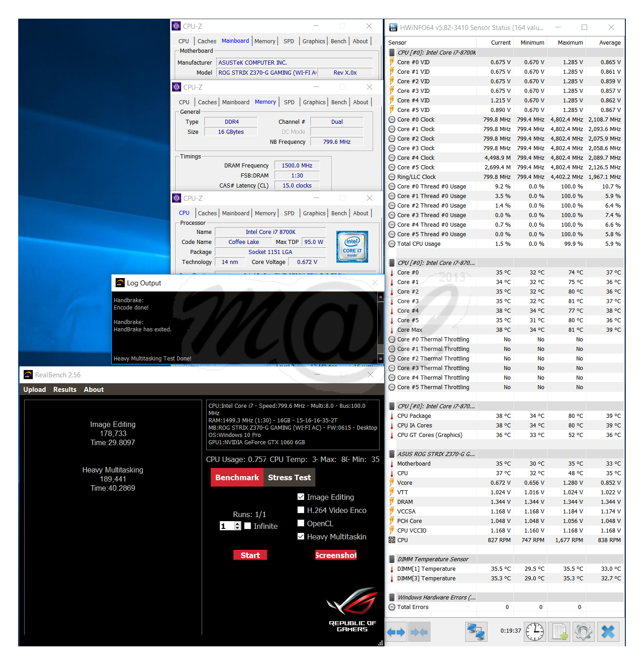Image resolution: width=644 pixels, height=665 pixels.
Task: Select the DIMM[3] Temperature row
Action: coord(505,578)
